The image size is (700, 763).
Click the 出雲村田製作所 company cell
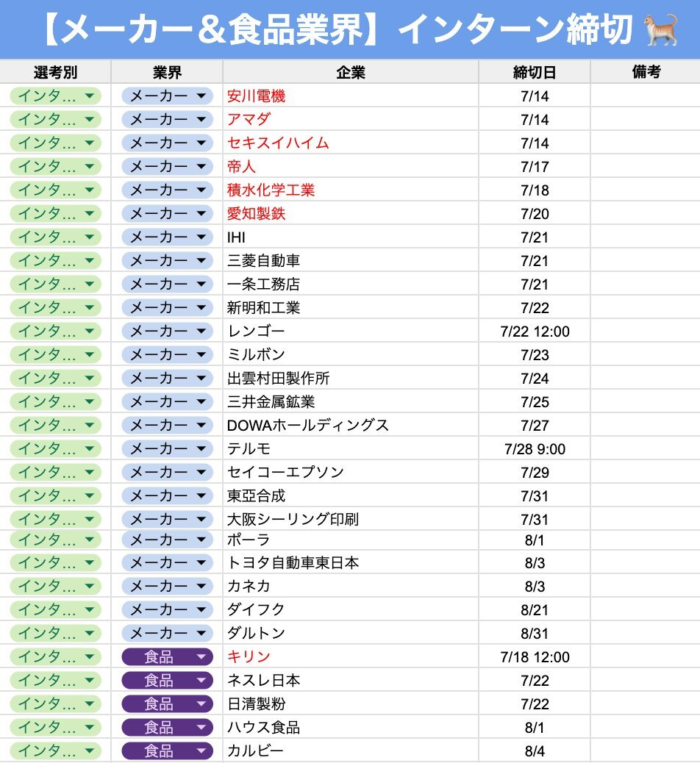point(351,378)
